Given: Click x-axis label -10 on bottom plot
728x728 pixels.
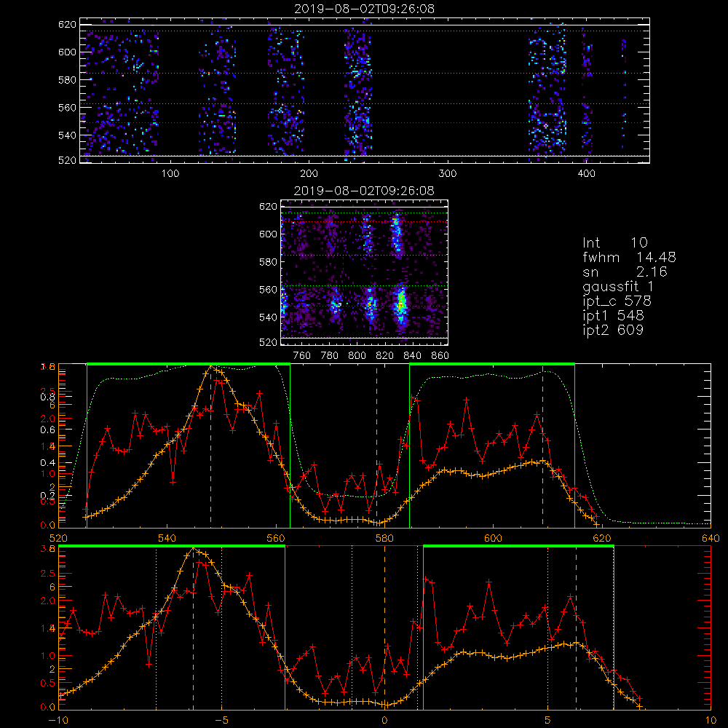Looking at the screenshot, I should point(58,721).
